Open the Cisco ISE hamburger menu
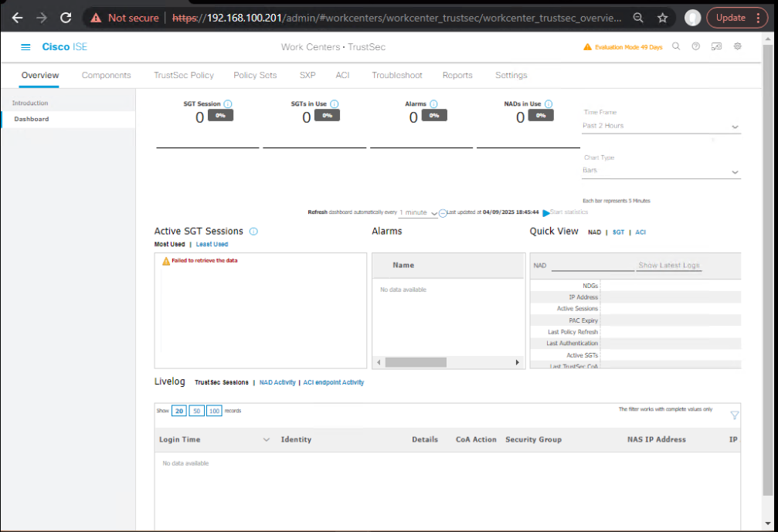Viewport: 778px width, 532px height. click(25, 47)
